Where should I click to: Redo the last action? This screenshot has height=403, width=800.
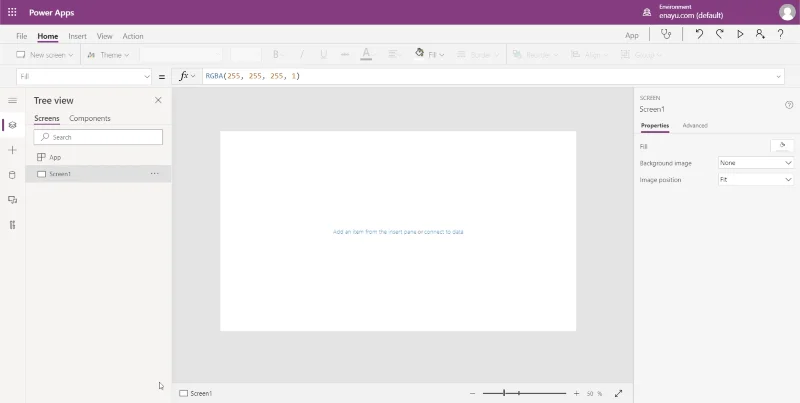pyautogui.click(x=719, y=34)
